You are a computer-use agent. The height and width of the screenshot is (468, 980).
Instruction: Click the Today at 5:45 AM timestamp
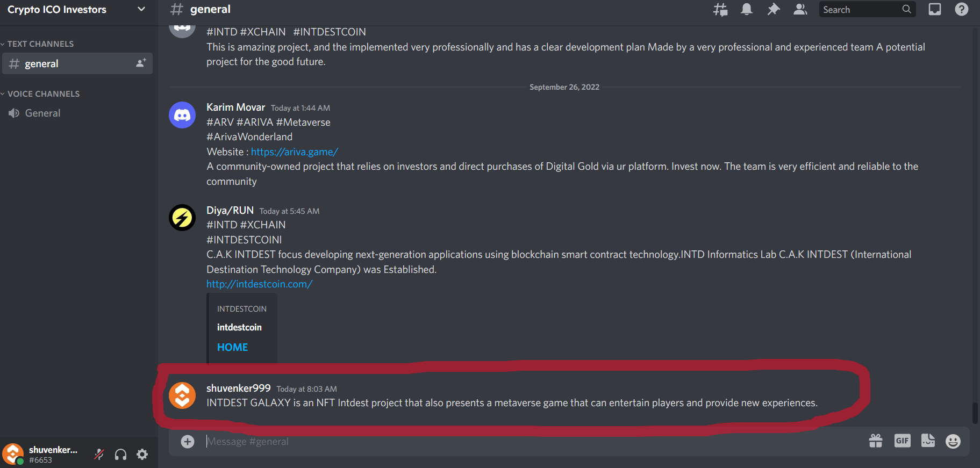290,211
